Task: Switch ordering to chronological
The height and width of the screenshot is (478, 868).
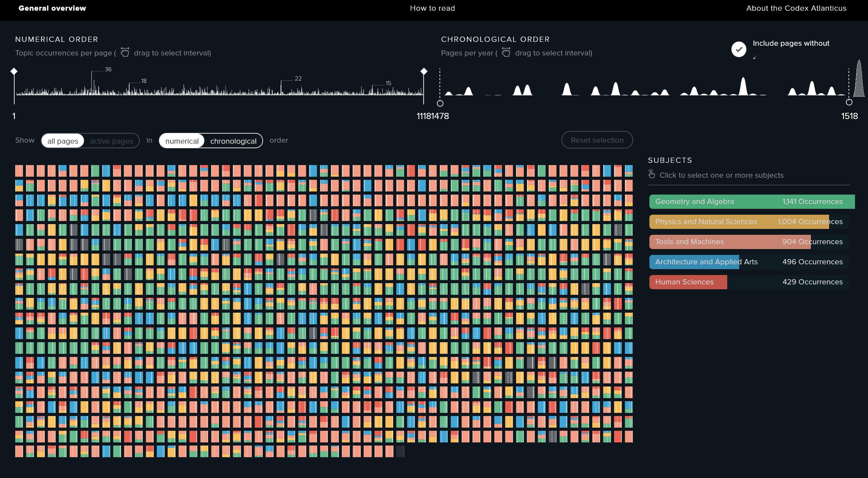Action: [x=233, y=141]
